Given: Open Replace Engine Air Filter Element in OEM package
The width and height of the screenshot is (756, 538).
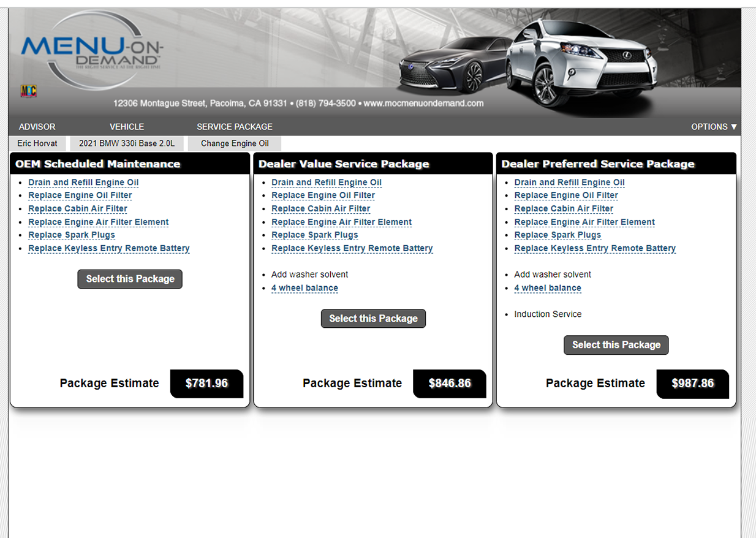Looking at the screenshot, I should point(99,222).
